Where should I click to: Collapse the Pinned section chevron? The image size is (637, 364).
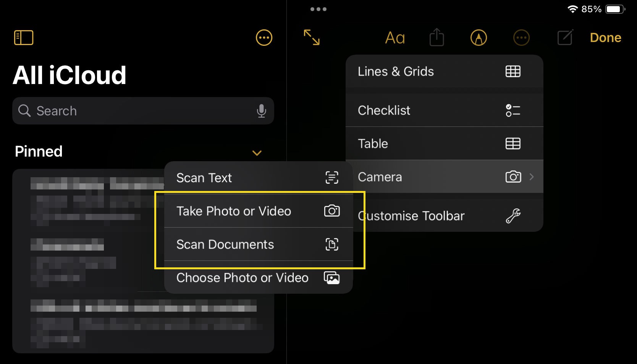257,153
